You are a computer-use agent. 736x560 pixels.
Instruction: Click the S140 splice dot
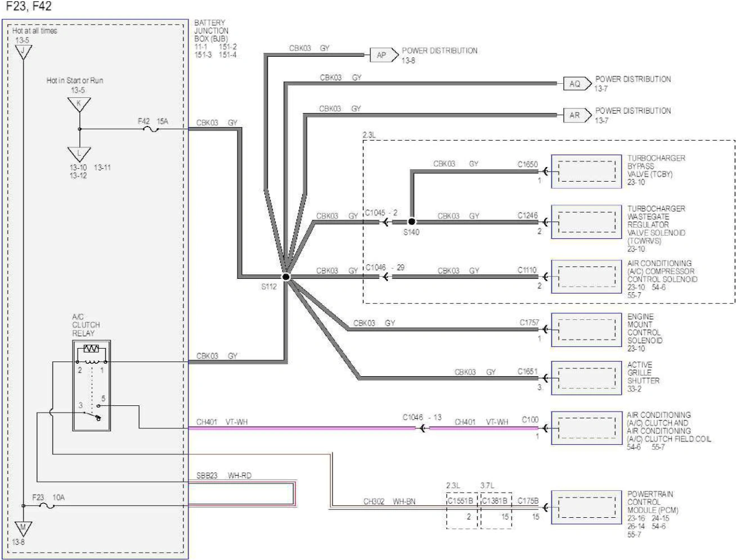pos(412,222)
